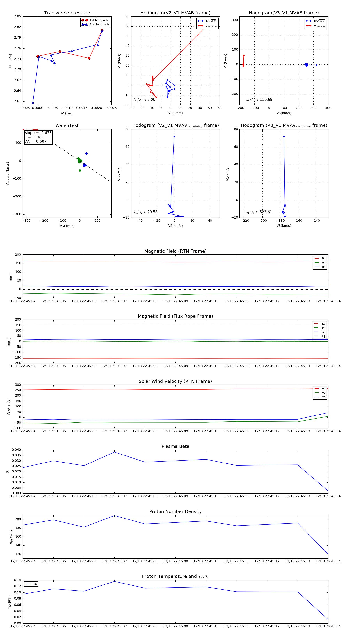
Task: Click the λ1/λ3 ≈ 523.61 annotation
Action: (x=259, y=212)
